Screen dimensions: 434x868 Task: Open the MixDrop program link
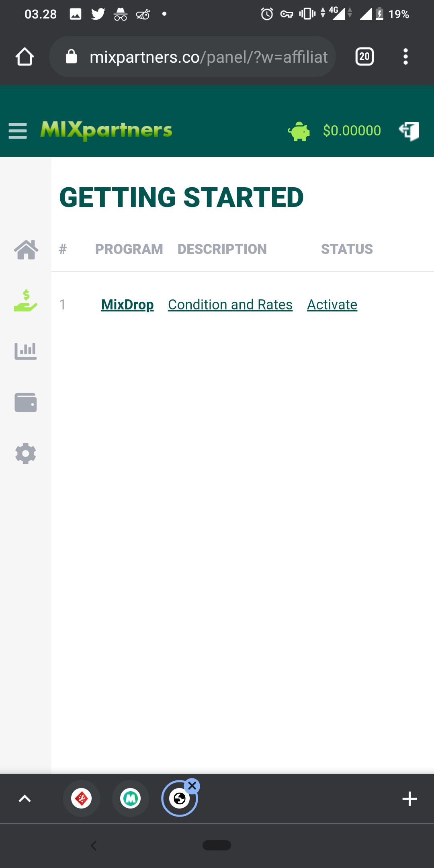pyautogui.click(x=127, y=305)
